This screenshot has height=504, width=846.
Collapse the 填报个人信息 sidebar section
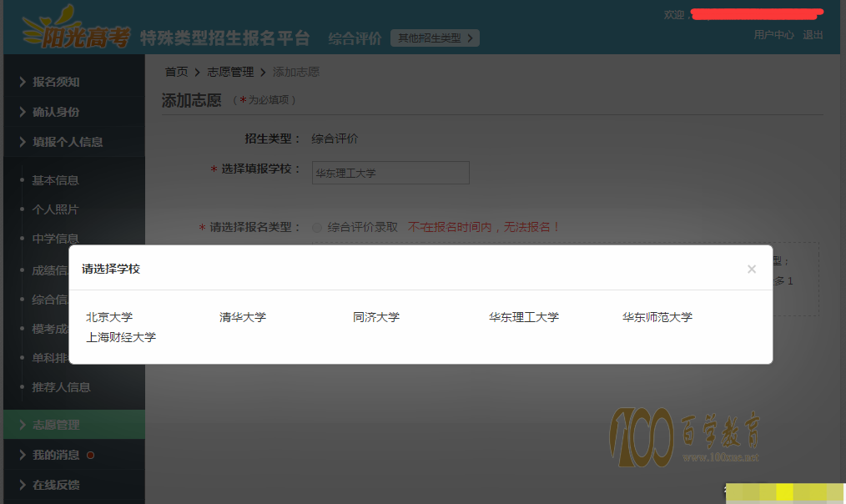coord(74,142)
